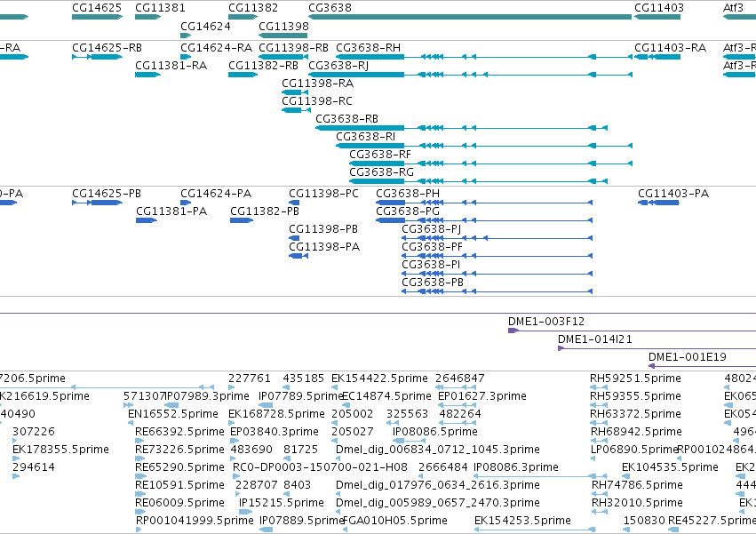
Task: Open protein label CG3638-PG
Action: coord(408,211)
